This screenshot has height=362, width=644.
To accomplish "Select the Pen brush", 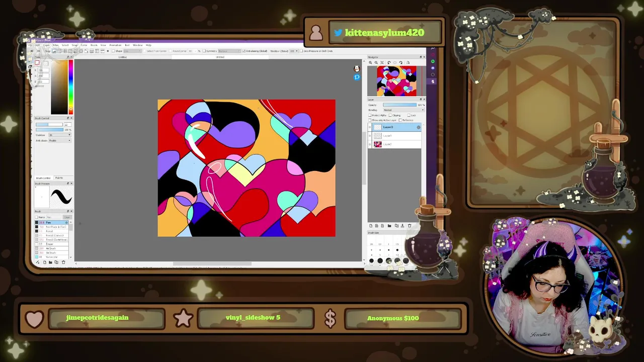I will (51, 222).
